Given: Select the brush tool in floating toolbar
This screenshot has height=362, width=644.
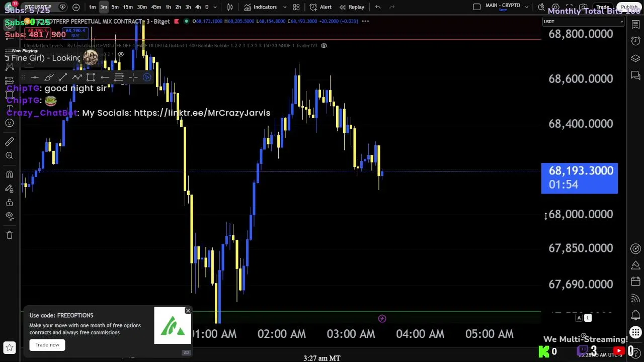Looking at the screenshot, I should coord(49,77).
